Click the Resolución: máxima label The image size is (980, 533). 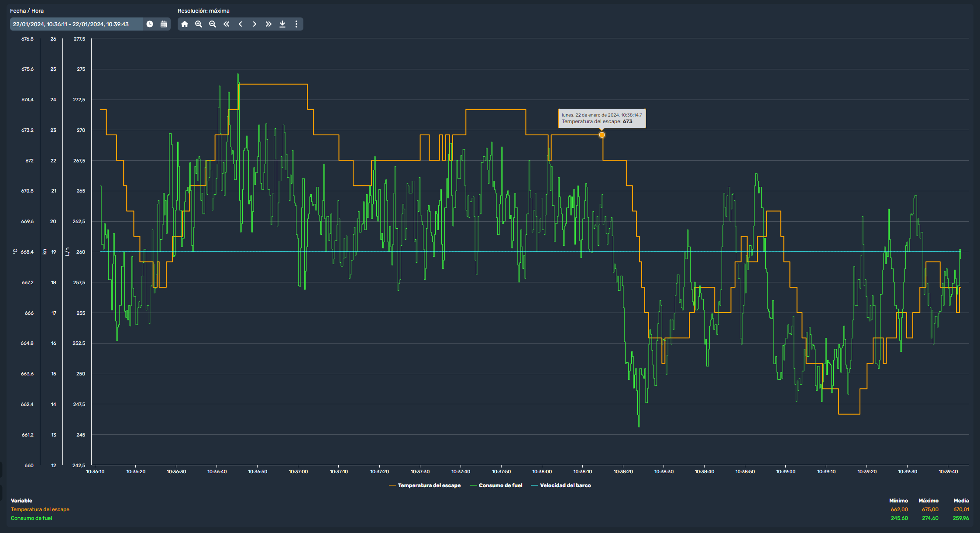pos(203,11)
